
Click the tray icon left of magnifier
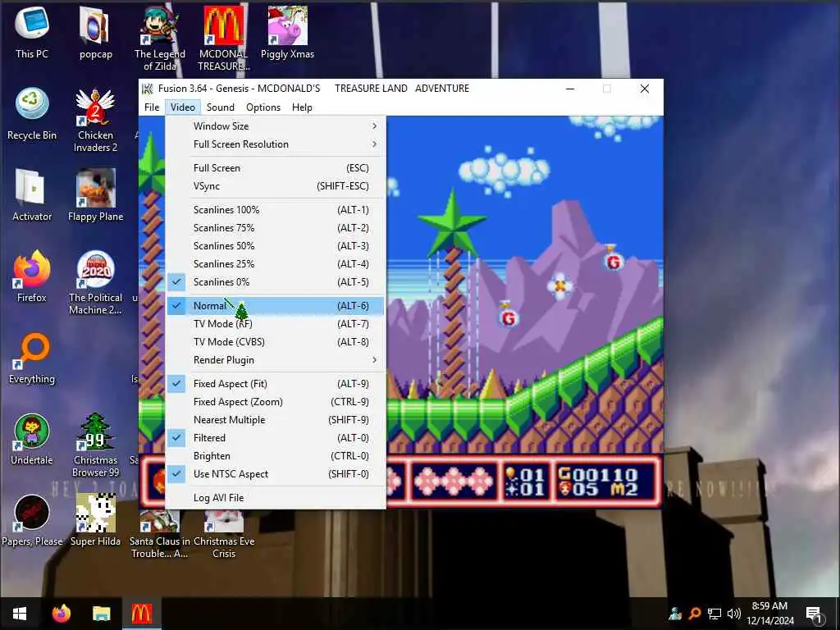pyautogui.click(x=674, y=614)
